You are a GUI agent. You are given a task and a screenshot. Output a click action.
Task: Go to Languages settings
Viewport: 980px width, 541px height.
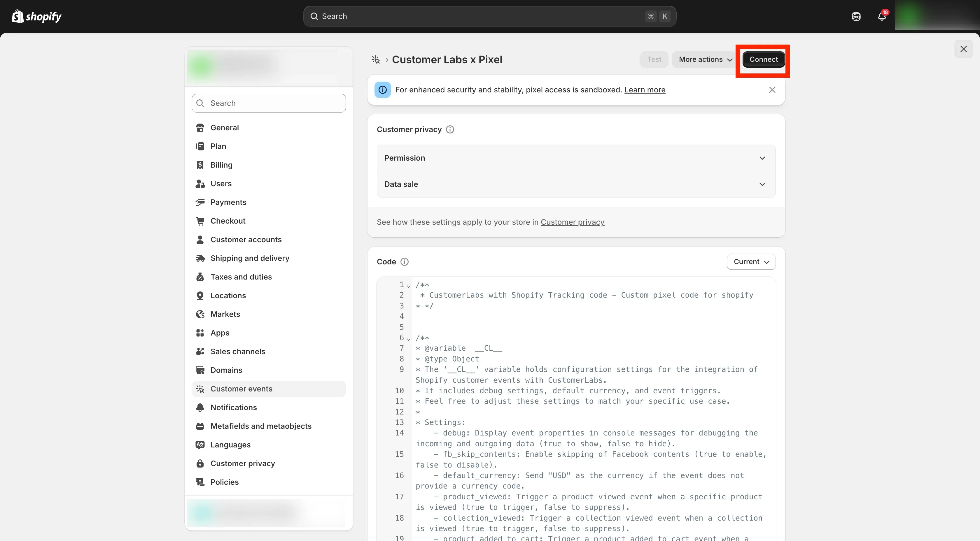(x=269, y=445)
